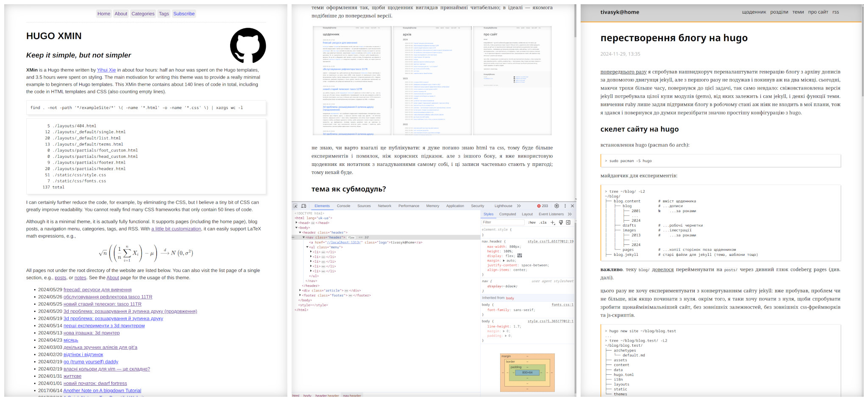Switch to the Console tab

343,206
